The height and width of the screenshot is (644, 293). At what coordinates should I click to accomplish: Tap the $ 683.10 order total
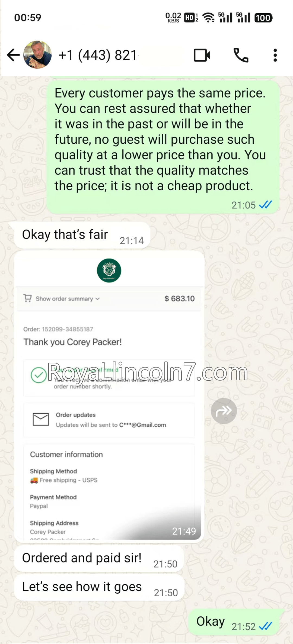[x=180, y=298]
